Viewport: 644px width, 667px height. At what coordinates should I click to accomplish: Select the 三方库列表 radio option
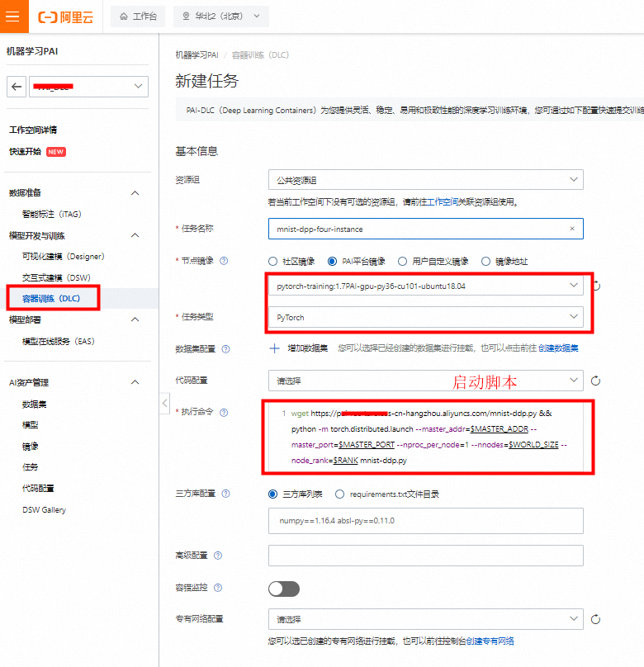point(273,494)
